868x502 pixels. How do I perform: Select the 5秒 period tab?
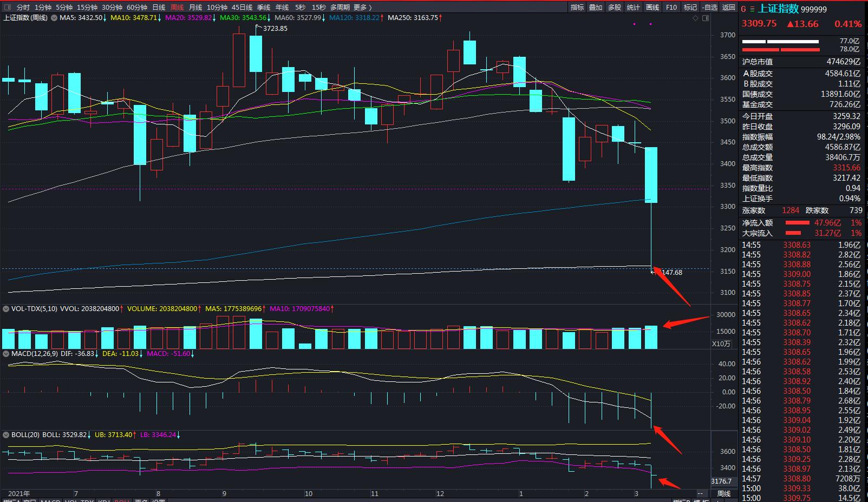pyautogui.click(x=300, y=7)
